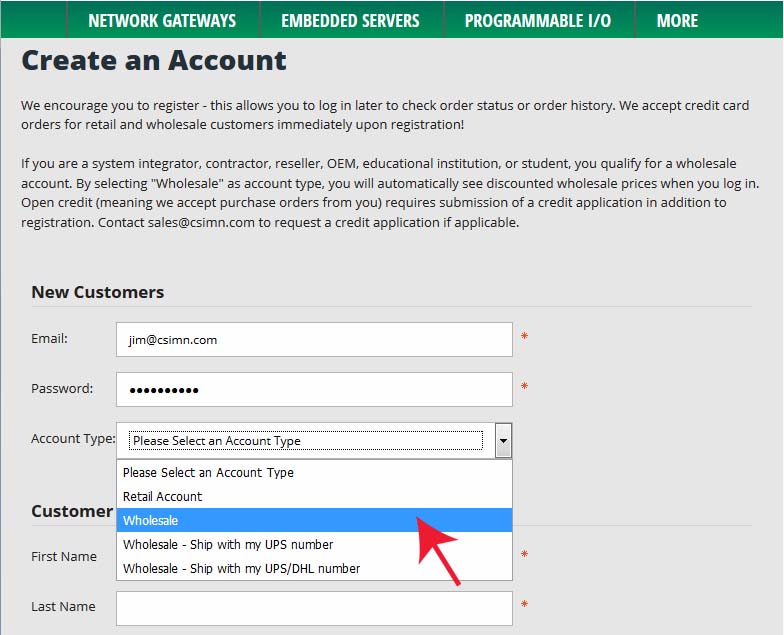This screenshot has width=784, height=635.
Task: Choose the Retail Account option
Action: (314, 496)
